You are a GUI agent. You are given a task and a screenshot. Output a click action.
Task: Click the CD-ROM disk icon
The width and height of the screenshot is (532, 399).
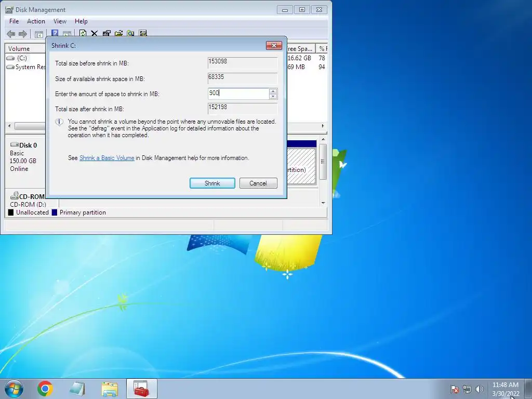(x=14, y=196)
